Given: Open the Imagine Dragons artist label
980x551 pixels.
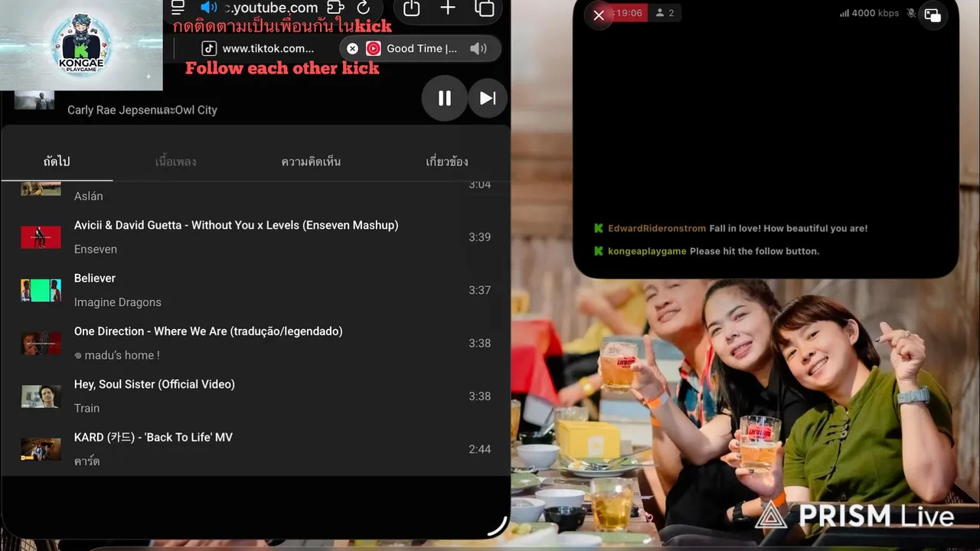Looking at the screenshot, I should pyautogui.click(x=117, y=302).
